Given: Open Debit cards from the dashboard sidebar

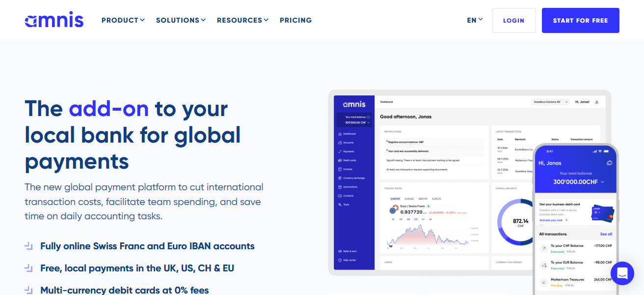Looking at the screenshot, I should (340, 160).
